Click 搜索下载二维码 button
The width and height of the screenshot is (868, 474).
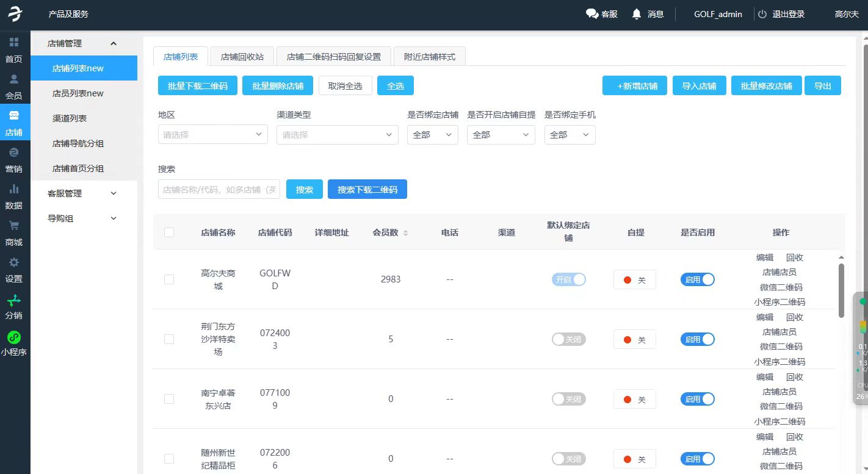click(x=367, y=190)
